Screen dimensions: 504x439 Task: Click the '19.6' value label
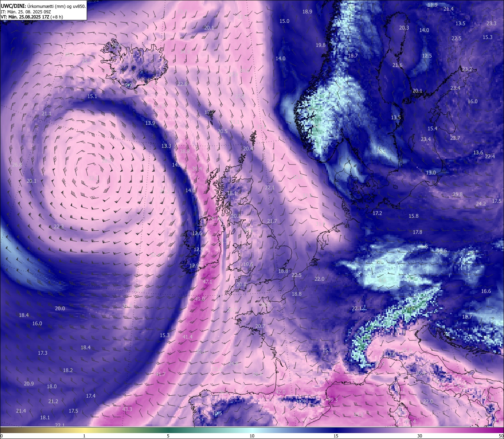click(x=248, y=265)
